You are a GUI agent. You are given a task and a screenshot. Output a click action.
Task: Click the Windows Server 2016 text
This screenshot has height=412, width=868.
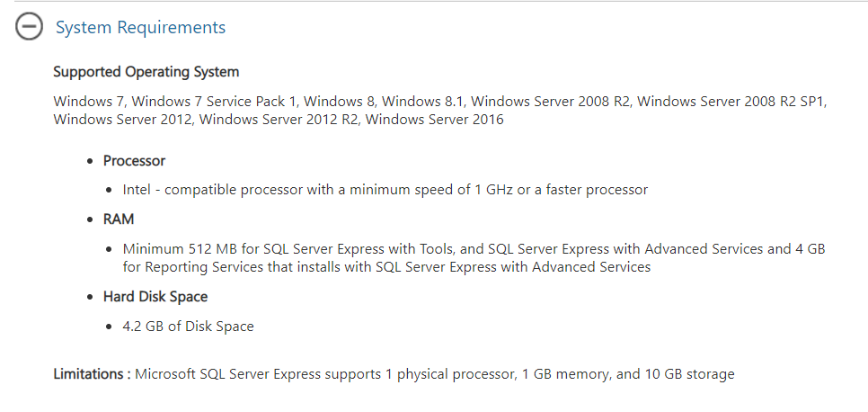point(435,120)
